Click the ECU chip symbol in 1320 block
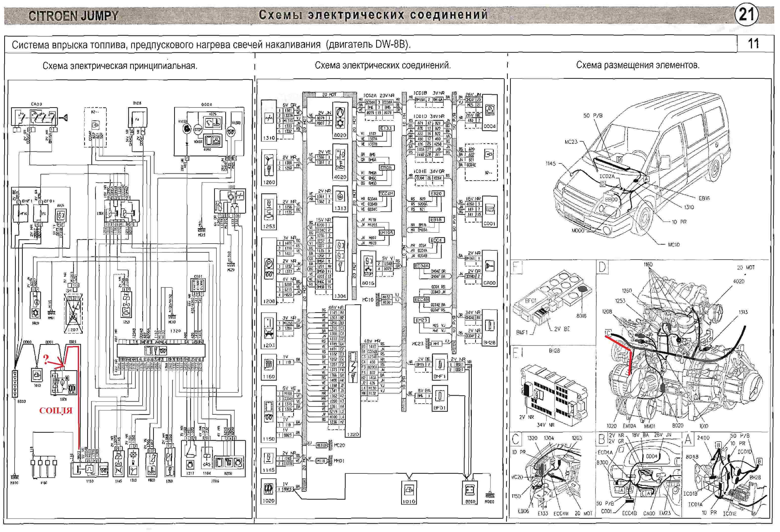The height and width of the screenshot is (532, 780). 353,357
